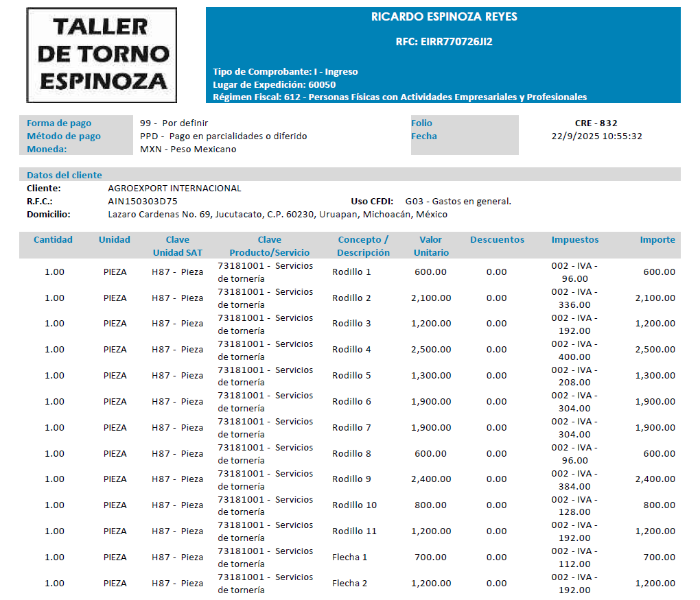Click the MXN - Peso Mexicano currency
This screenshot has height=600, width=700.
187,149
